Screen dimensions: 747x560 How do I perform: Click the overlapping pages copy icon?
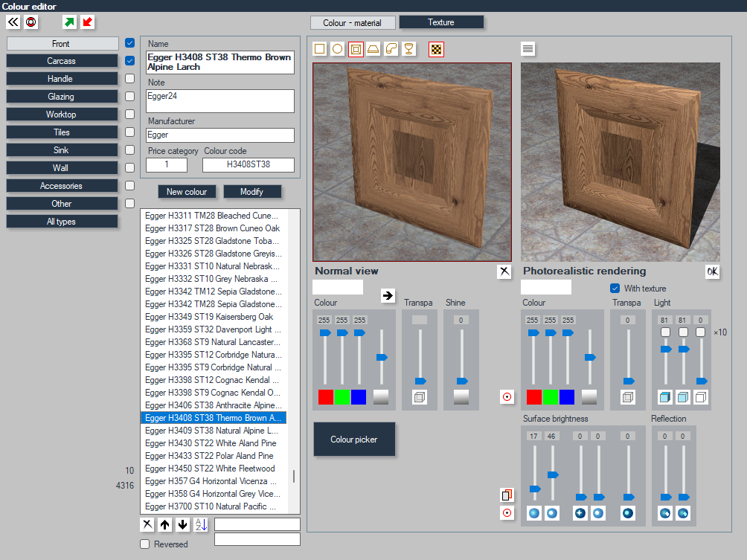507,495
